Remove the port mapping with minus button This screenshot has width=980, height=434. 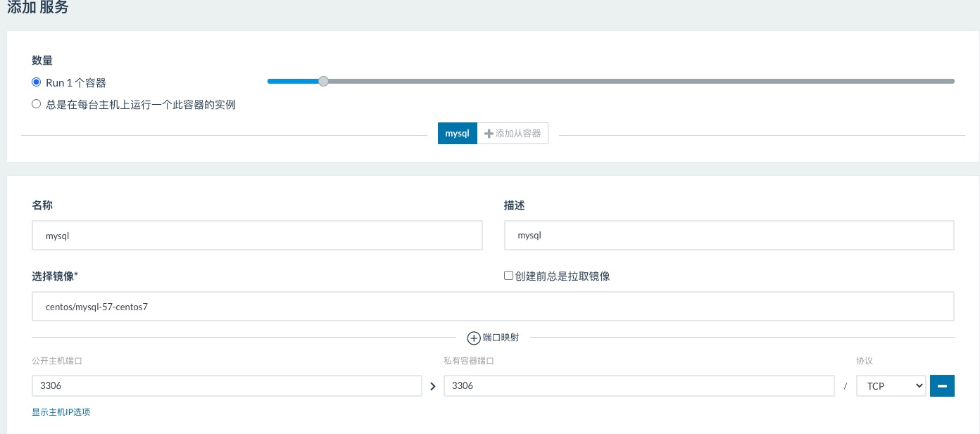click(x=942, y=386)
